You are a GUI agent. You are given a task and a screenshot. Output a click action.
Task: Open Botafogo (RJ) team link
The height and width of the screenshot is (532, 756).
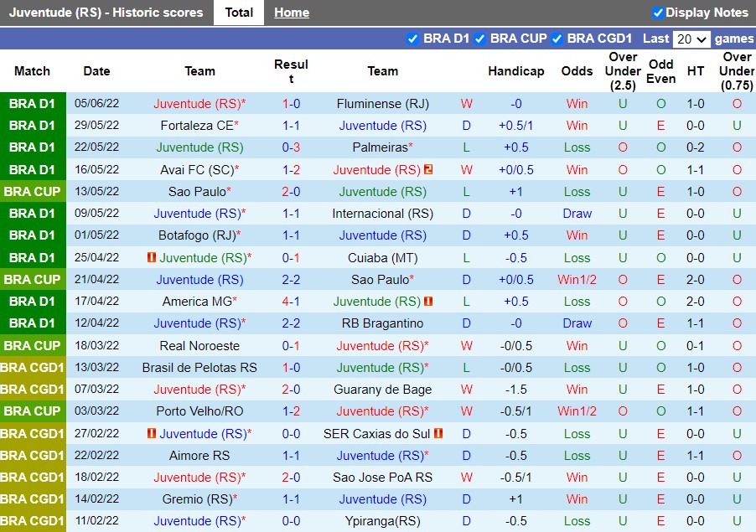pyautogui.click(x=197, y=235)
